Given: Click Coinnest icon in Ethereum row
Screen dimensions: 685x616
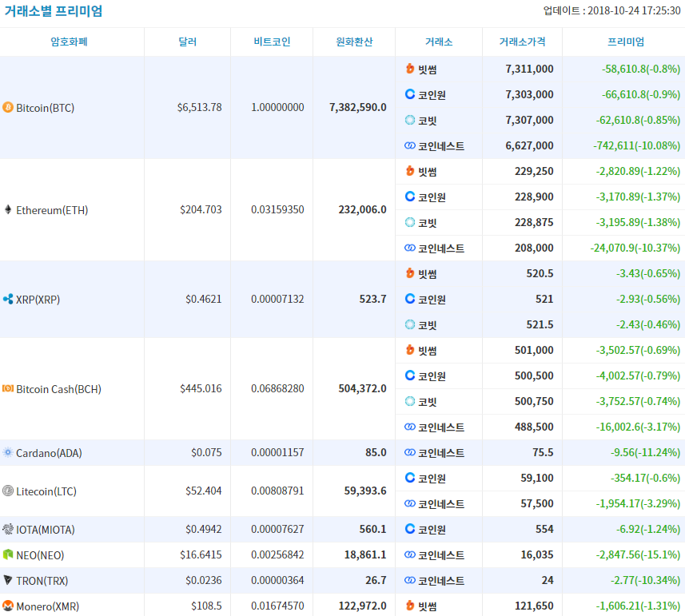Looking at the screenshot, I should click(410, 248).
